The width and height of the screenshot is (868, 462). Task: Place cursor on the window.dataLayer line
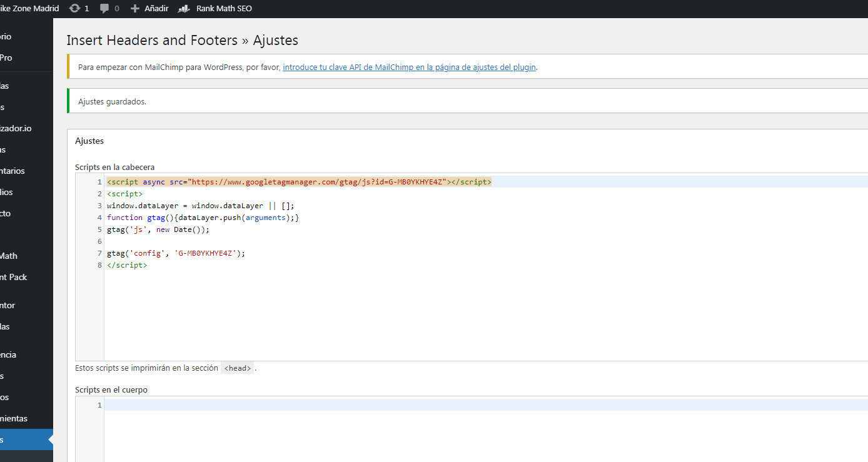[200, 206]
